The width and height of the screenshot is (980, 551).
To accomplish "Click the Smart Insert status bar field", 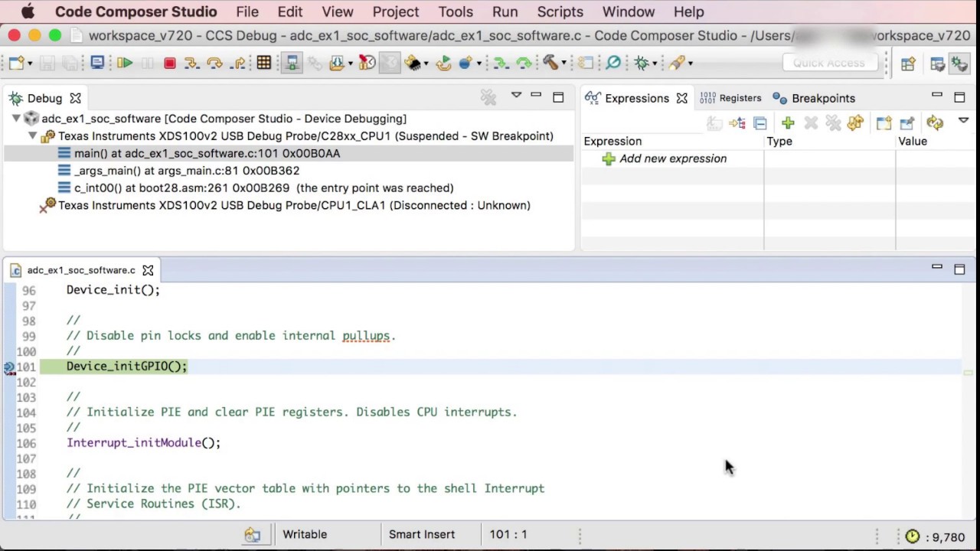I will coord(422,534).
